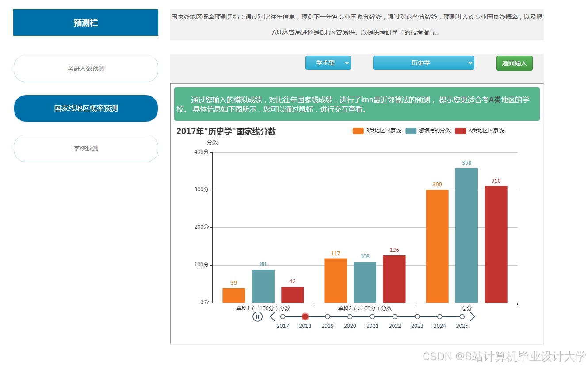Click the left arrow to previous year
Image resolution: width=588 pixels, height=366 pixels.
(272, 316)
